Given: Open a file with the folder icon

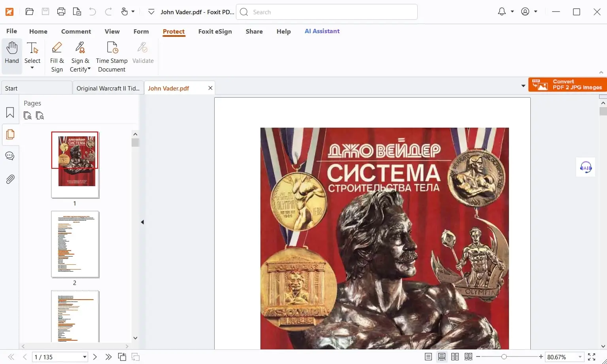Looking at the screenshot, I should (30, 12).
